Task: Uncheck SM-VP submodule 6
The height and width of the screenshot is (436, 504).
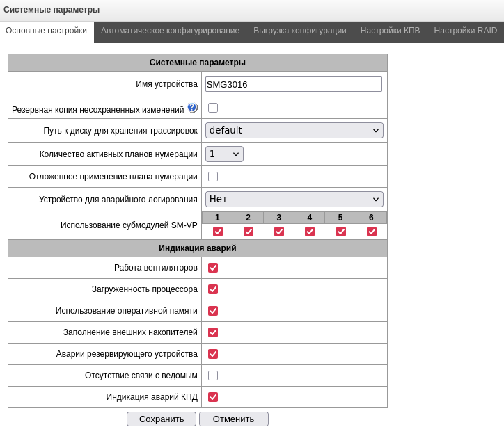Action: coord(372,232)
